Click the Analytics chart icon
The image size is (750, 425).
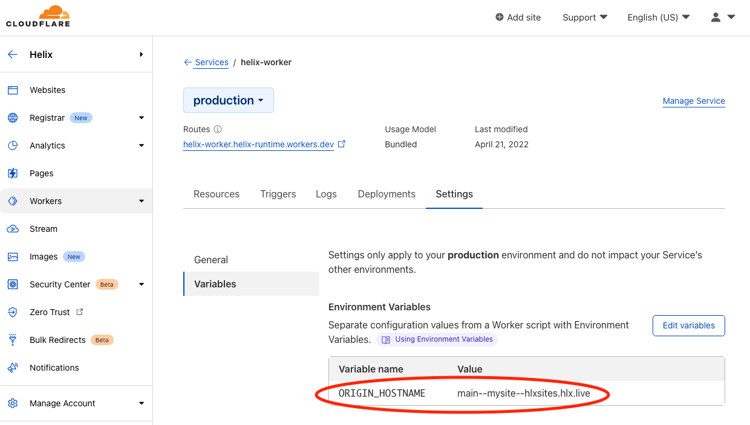[13, 145]
